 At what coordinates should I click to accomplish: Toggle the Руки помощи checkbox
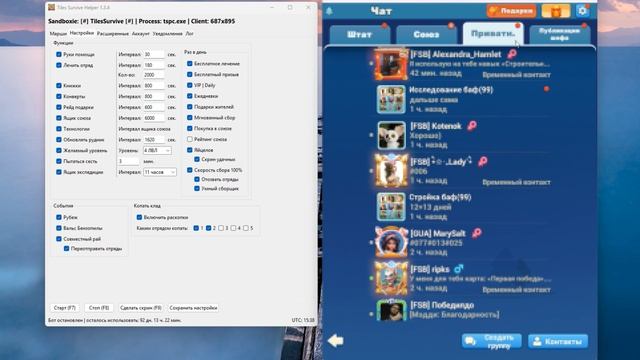tap(59, 54)
